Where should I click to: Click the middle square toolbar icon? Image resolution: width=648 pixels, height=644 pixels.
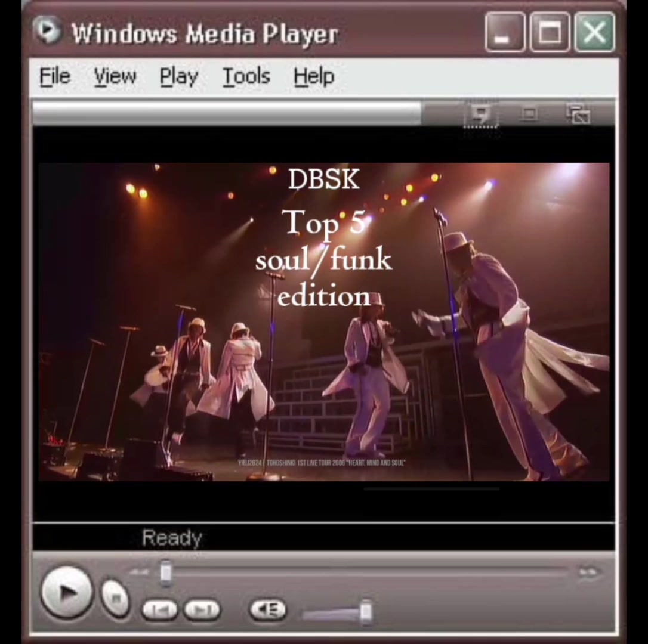529,114
